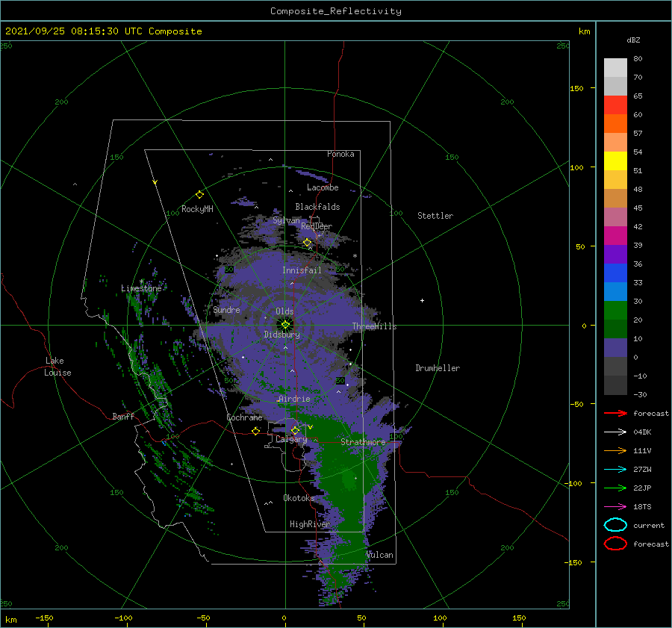Click the Lake Louise label

(x=57, y=367)
